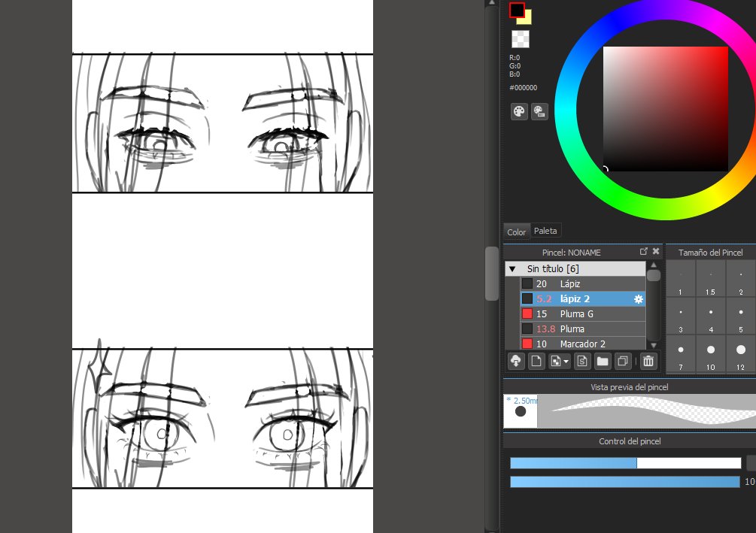Select the transparent color checkered swatch
Image resolution: width=756 pixels, height=533 pixels.
click(x=521, y=39)
